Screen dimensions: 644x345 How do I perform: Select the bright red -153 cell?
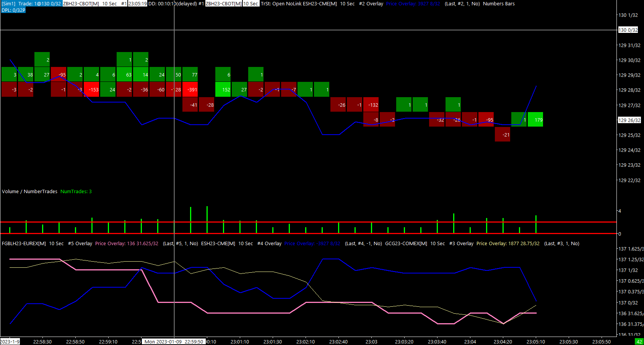[91, 90]
